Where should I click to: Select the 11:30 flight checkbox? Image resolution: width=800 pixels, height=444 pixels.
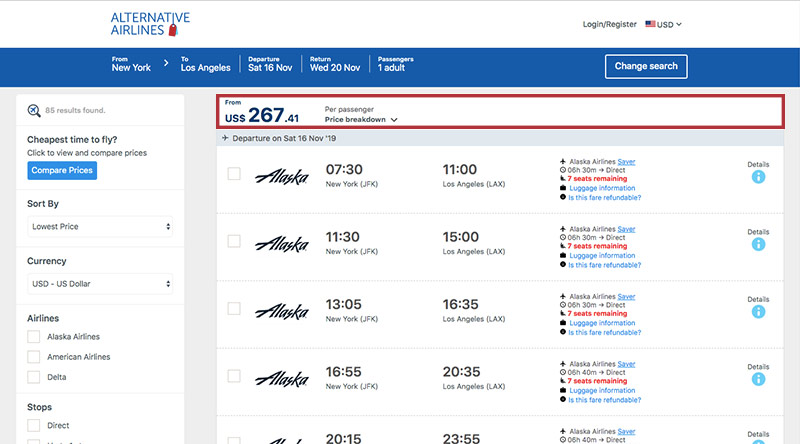tap(234, 241)
